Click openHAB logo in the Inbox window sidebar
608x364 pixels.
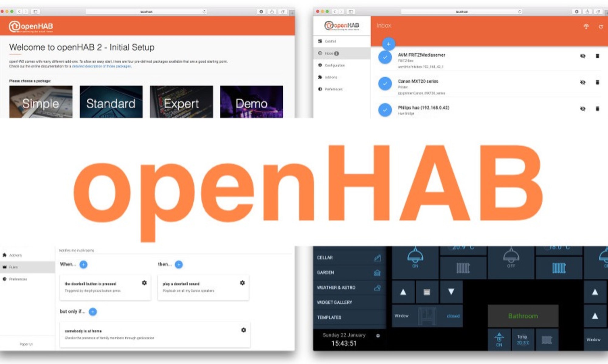click(x=342, y=26)
